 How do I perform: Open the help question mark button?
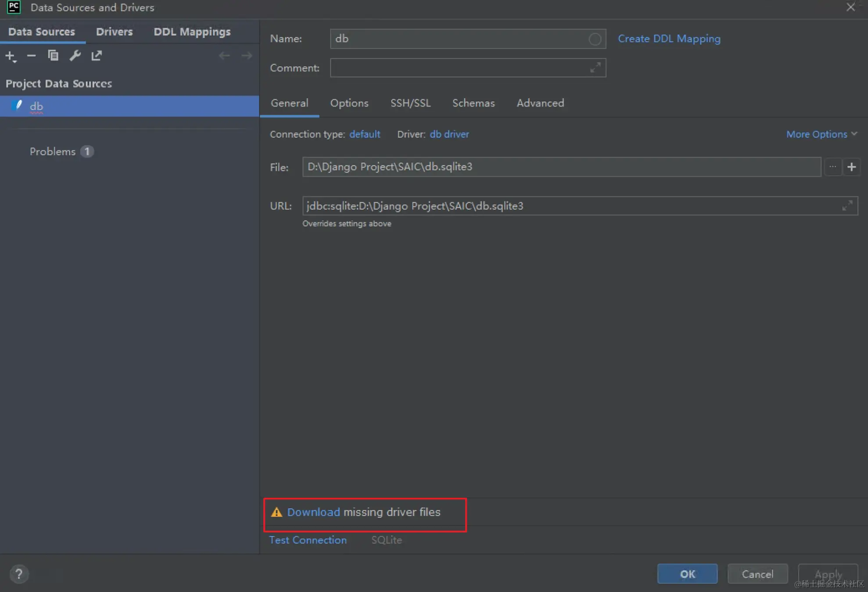pos(19,574)
